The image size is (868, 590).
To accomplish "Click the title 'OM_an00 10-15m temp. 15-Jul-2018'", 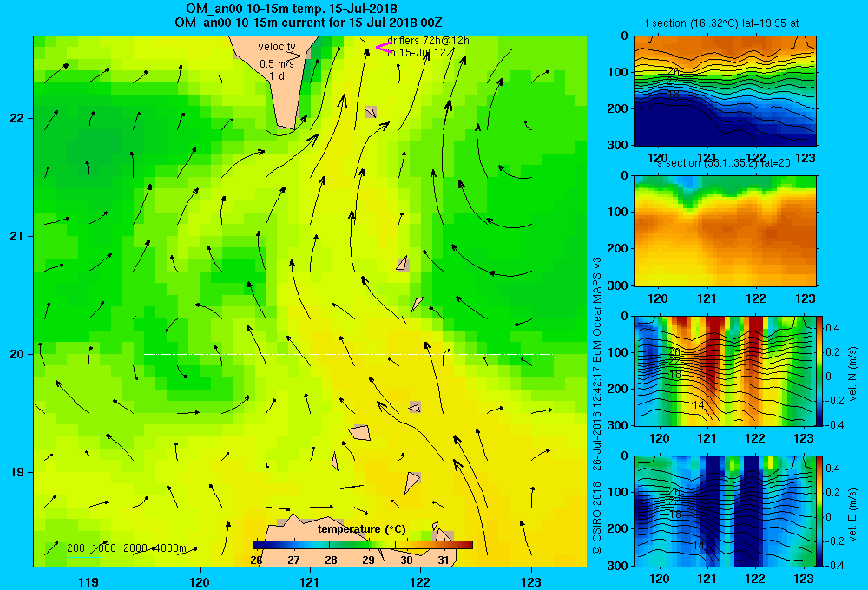I will point(291,9).
